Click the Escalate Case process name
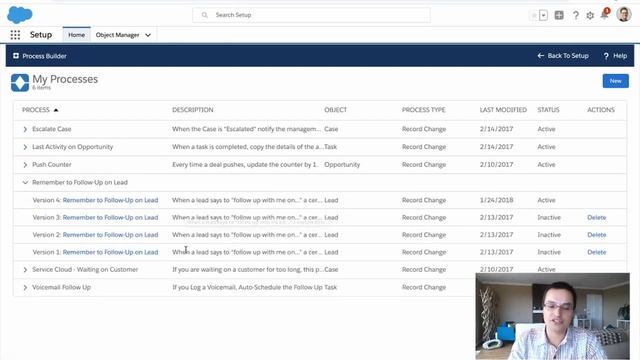Image resolution: width=640 pixels, height=360 pixels. pyautogui.click(x=51, y=129)
